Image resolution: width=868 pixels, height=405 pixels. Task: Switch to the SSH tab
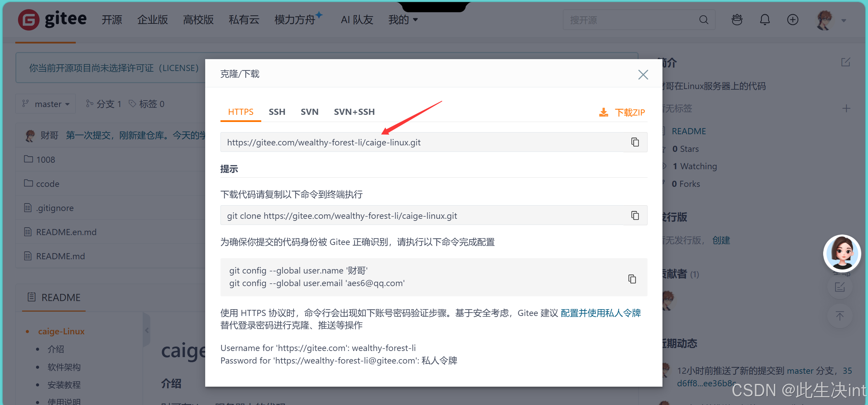tap(277, 112)
